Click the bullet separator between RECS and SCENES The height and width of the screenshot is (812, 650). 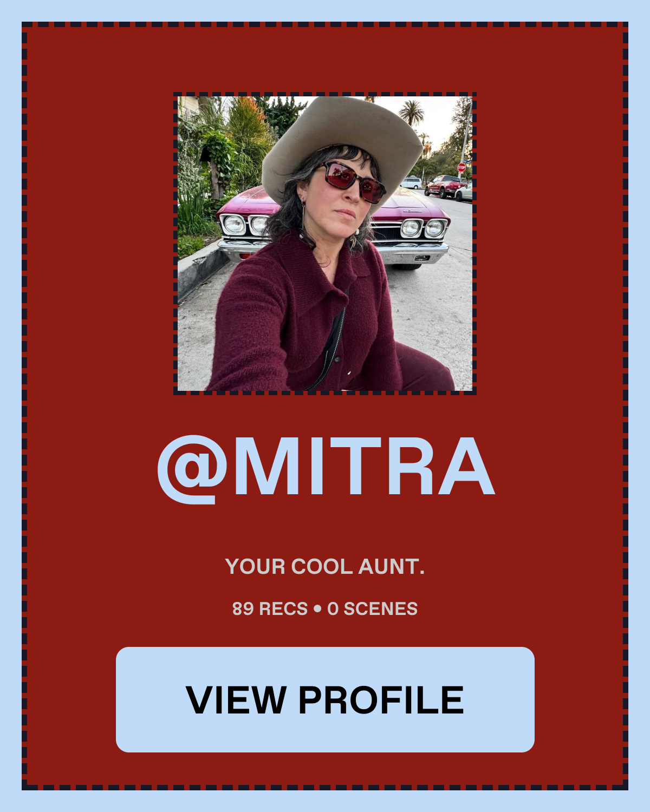(x=317, y=608)
